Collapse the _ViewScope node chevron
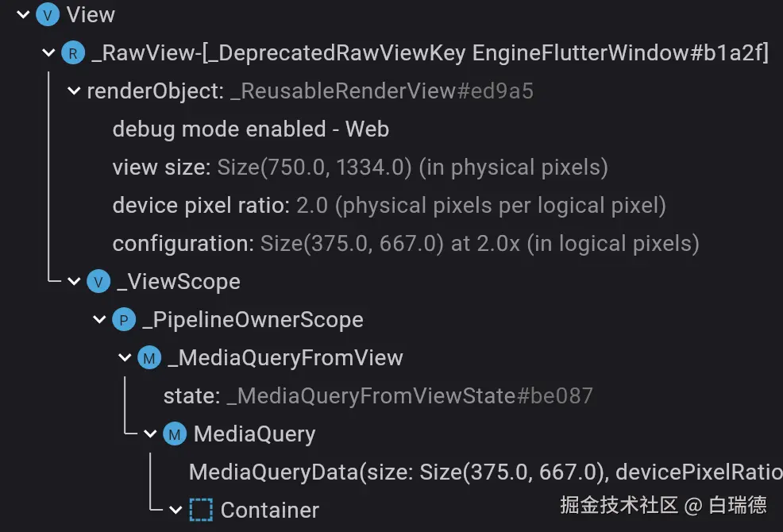The width and height of the screenshot is (783, 532). (x=74, y=282)
